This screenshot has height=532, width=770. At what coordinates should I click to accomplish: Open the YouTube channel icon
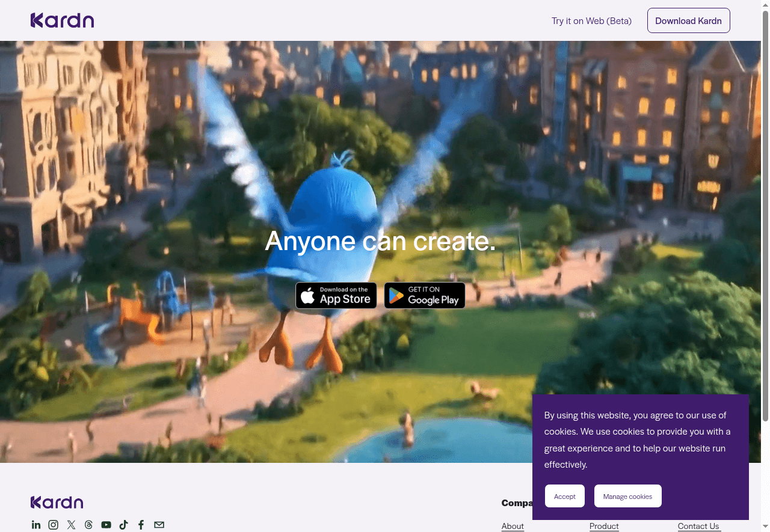coord(106,525)
